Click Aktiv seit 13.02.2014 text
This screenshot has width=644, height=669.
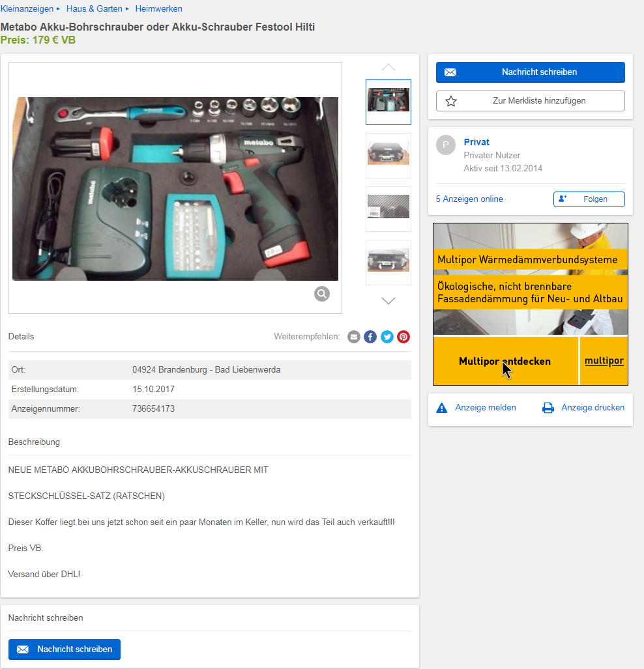503,168
